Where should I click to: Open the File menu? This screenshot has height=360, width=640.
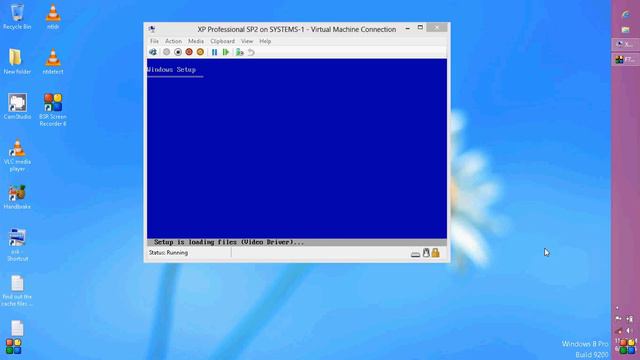[154, 41]
